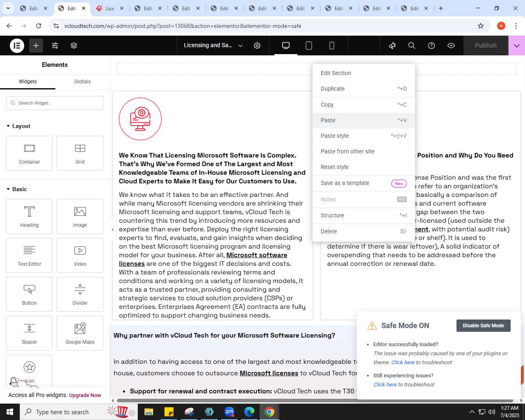Image resolution: width=525 pixels, height=420 pixels.
Task: Select the Heading widget
Action: pos(30,216)
